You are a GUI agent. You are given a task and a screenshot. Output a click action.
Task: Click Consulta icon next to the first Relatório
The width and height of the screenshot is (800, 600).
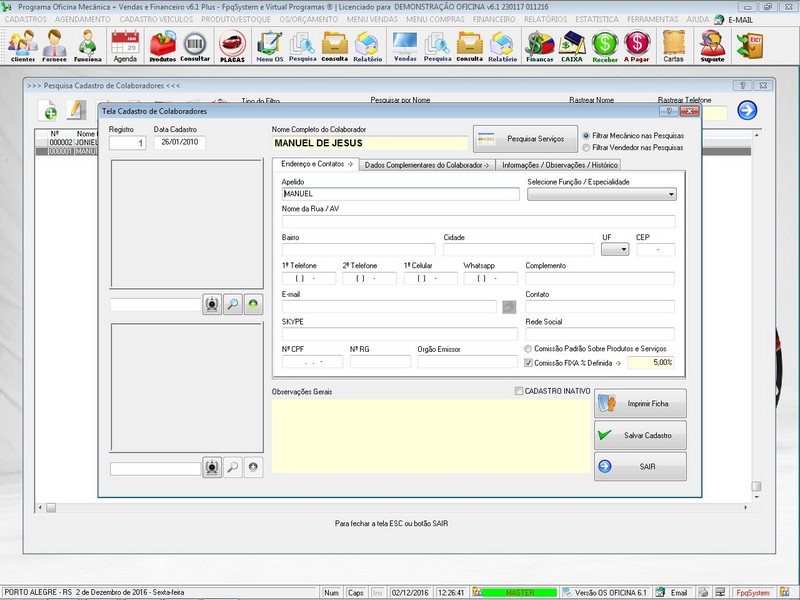335,46
